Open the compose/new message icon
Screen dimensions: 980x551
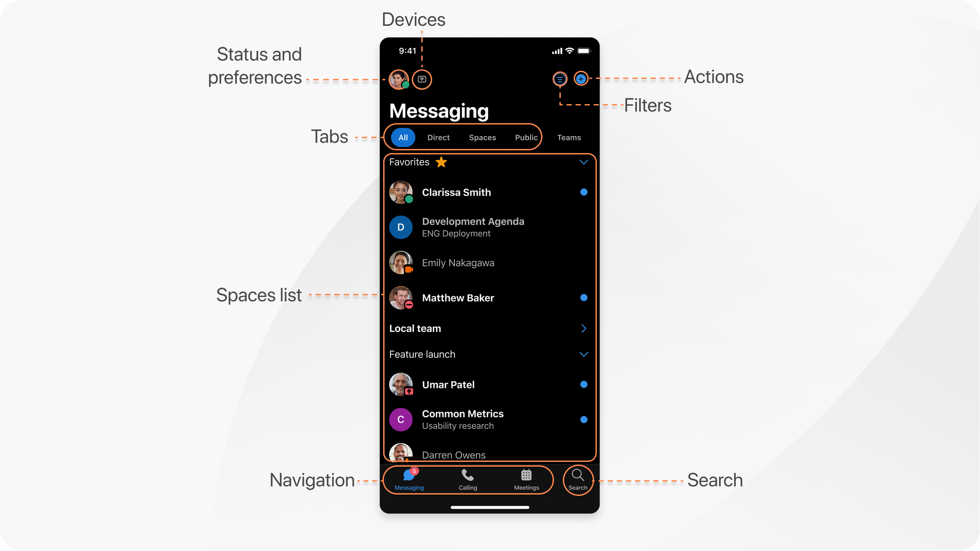coord(580,79)
